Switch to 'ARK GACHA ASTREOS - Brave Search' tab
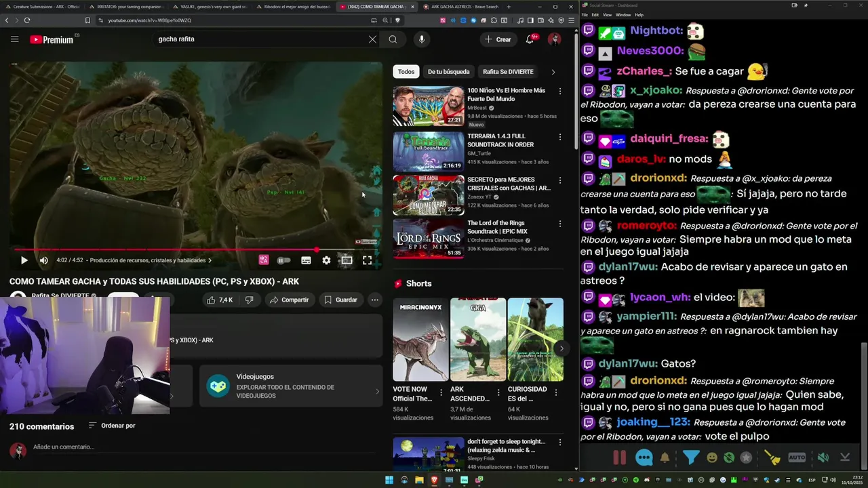This screenshot has height=488, width=868. click(463, 7)
